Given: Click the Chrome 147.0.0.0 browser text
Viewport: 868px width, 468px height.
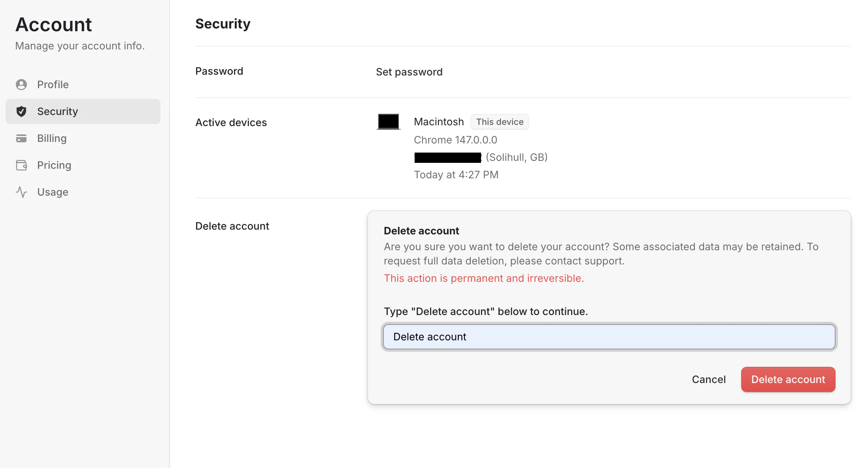Looking at the screenshot, I should pos(455,140).
